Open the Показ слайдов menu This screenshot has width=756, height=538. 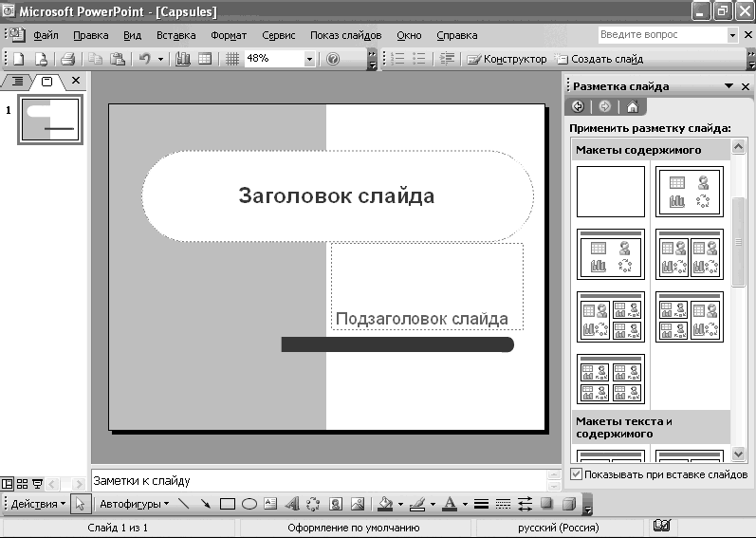345,35
